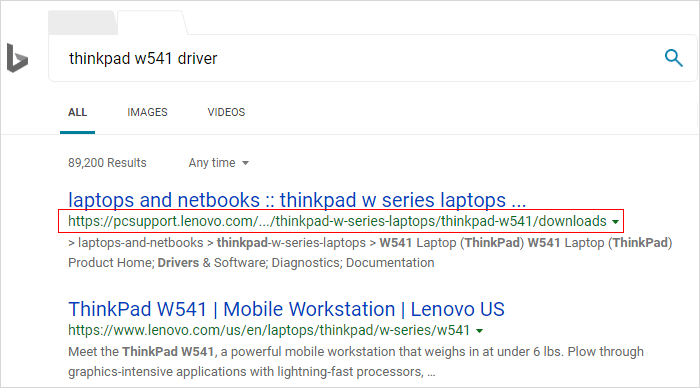Open the Any time filter dropdown
700x388 pixels.
tap(219, 163)
